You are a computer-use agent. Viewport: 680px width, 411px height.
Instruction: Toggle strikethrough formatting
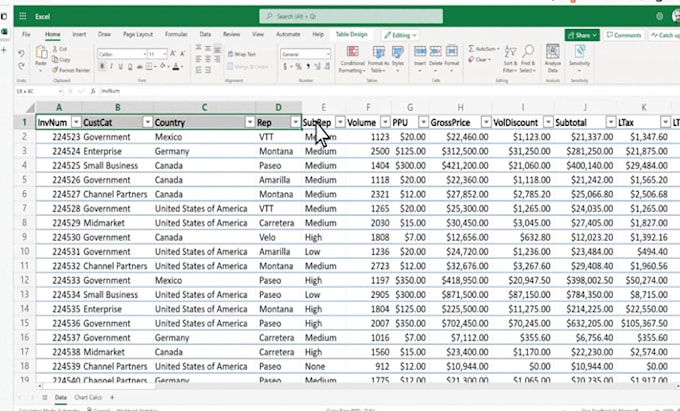(140, 66)
